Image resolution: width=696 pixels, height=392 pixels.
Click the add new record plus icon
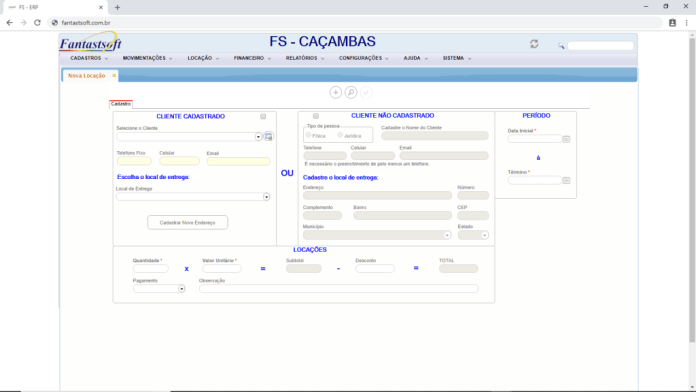tap(336, 92)
